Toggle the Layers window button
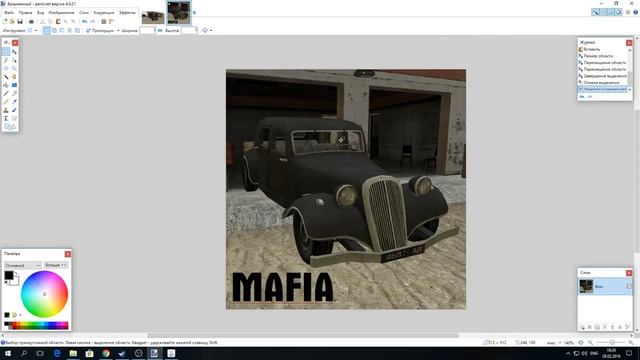The image size is (640, 360). (x=611, y=12)
